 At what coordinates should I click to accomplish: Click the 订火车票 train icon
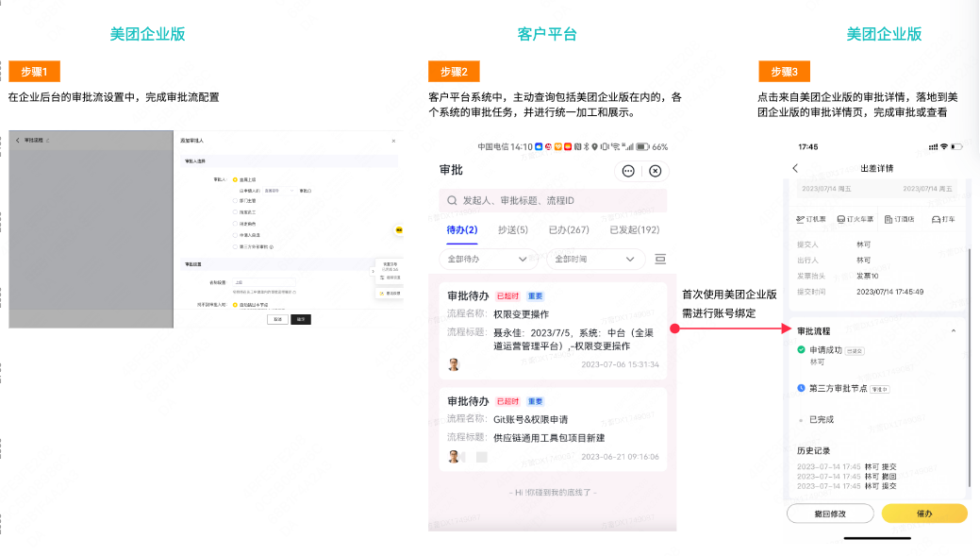tap(841, 220)
